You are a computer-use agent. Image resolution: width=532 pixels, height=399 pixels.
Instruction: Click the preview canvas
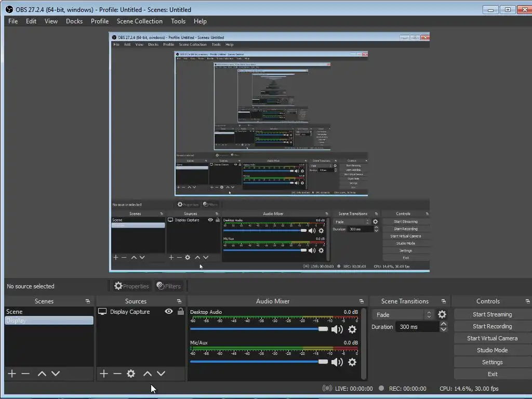pos(269,152)
